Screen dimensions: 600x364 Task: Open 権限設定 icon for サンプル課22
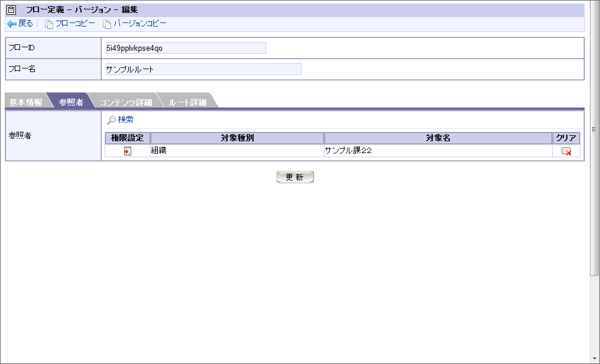[x=128, y=151]
